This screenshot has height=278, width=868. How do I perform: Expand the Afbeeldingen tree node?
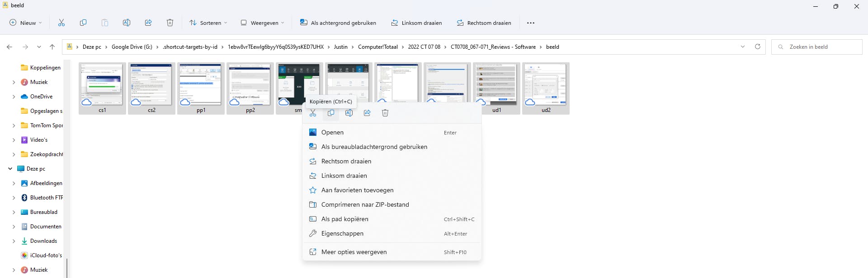point(14,183)
